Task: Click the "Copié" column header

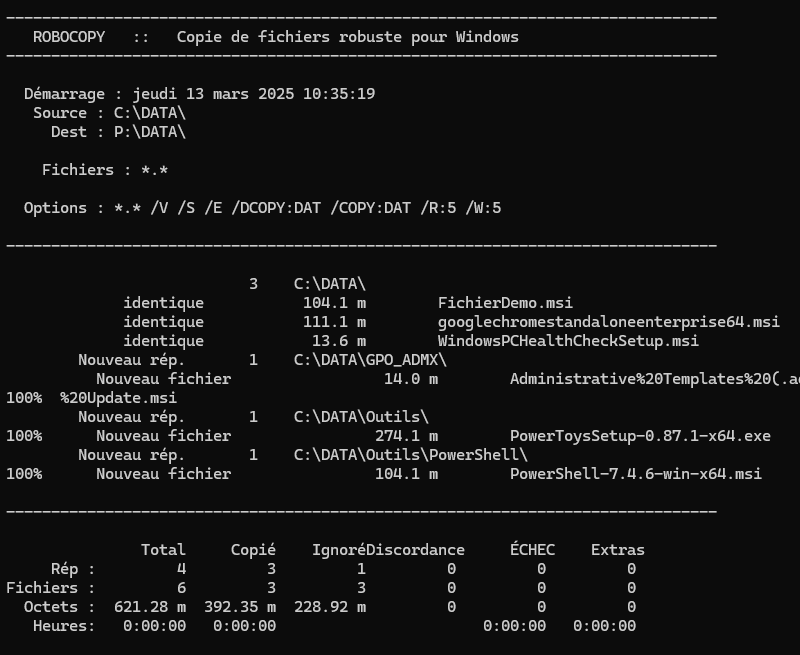Action: [x=253, y=550]
